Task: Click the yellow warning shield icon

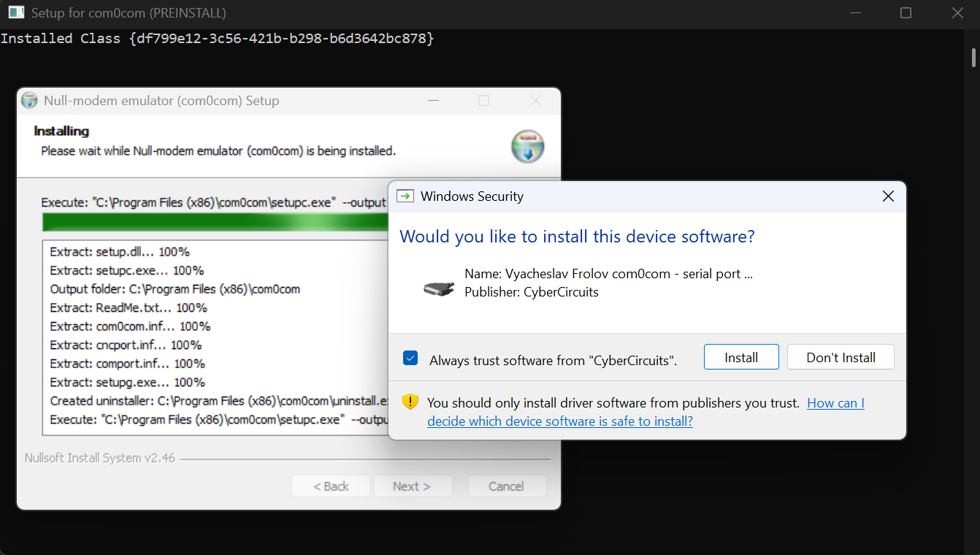Action: coord(410,402)
